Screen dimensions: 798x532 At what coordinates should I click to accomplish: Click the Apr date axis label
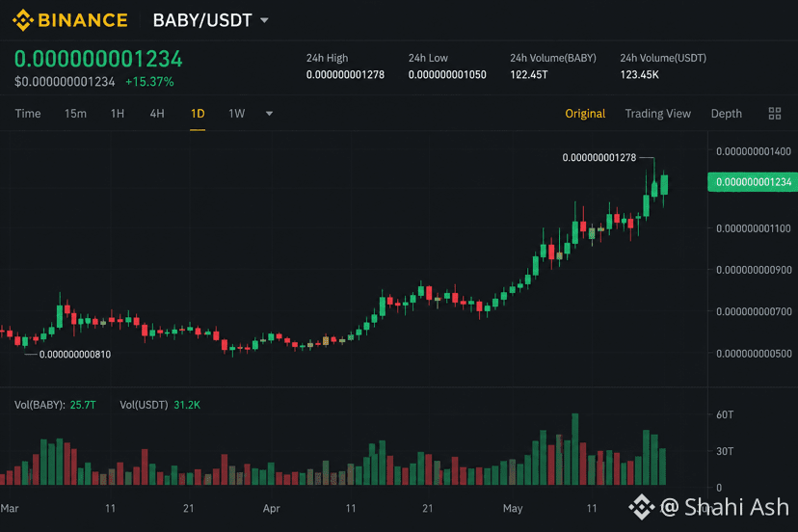[271, 509]
